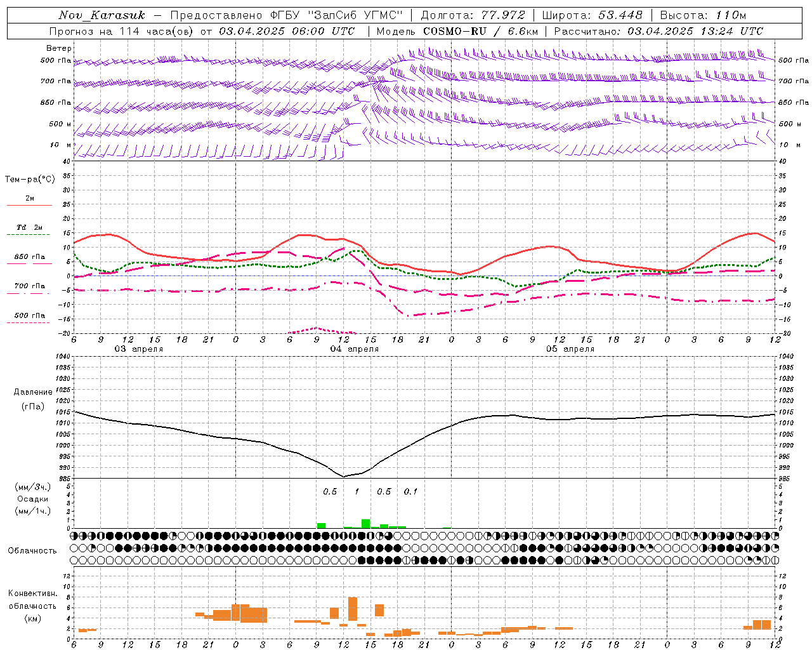Click the station name Nov_Karasuk in the header

click(x=101, y=15)
